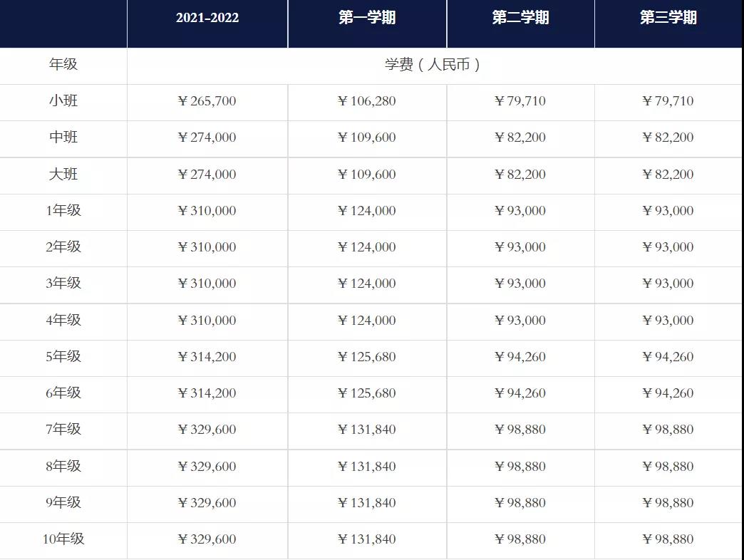Select the 中班 row label

63,138
